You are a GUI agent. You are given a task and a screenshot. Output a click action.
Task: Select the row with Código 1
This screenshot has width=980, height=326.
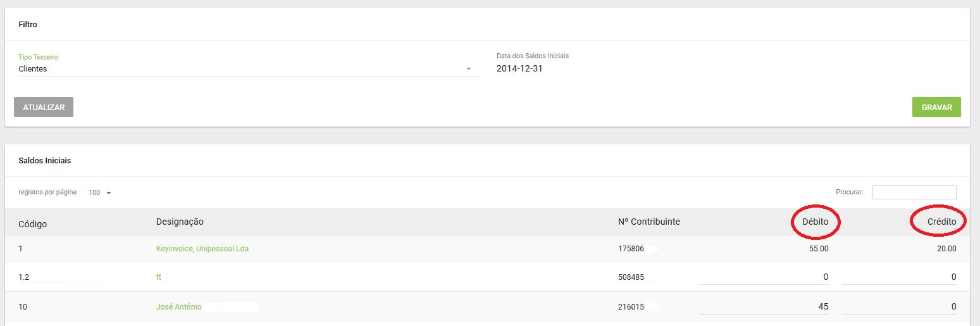pyautogui.click(x=487, y=249)
